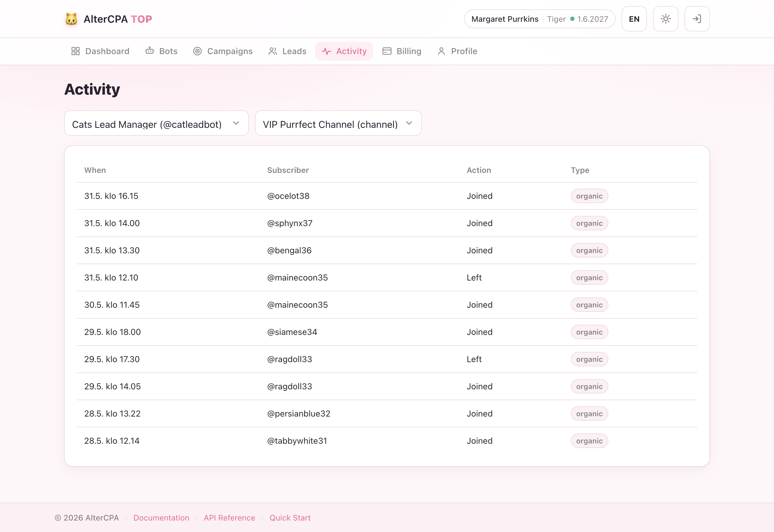
Task: Open the Dashboard tab
Action: point(100,51)
